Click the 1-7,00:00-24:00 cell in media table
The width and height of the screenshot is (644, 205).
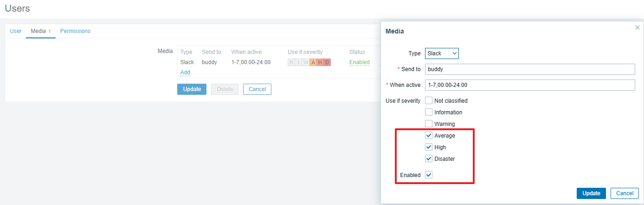pyautogui.click(x=251, y=62)
